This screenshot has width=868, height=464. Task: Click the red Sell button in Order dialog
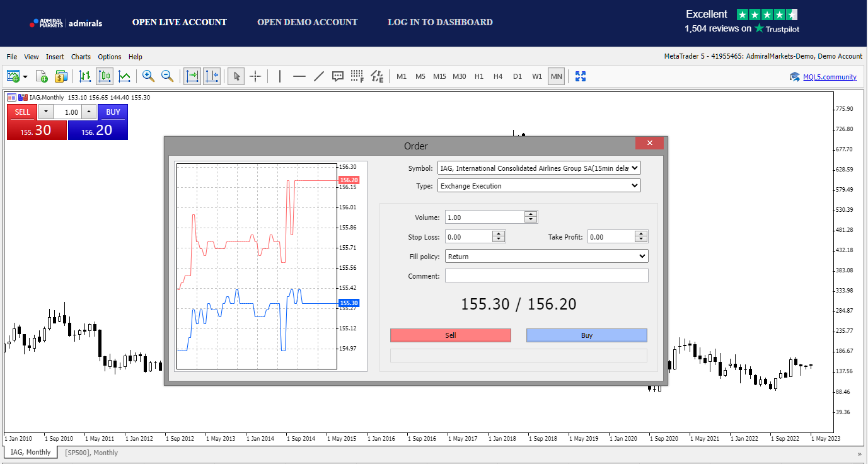451,335
